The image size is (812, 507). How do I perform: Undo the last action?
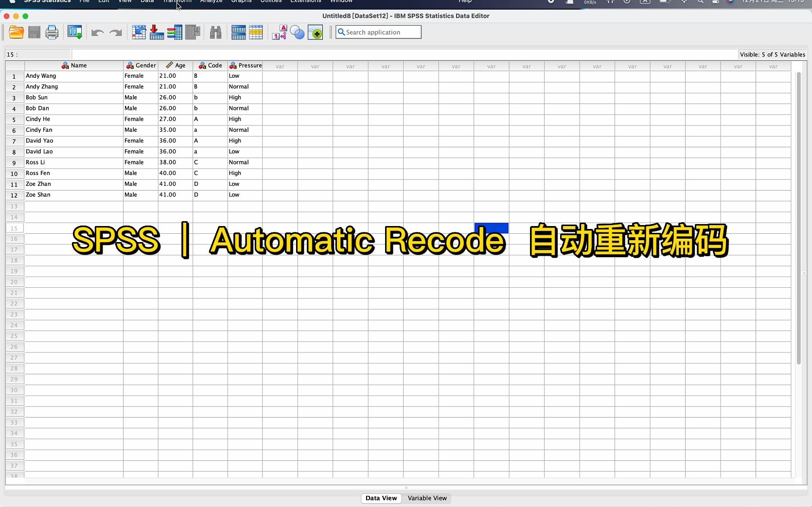tap(97, 32)
